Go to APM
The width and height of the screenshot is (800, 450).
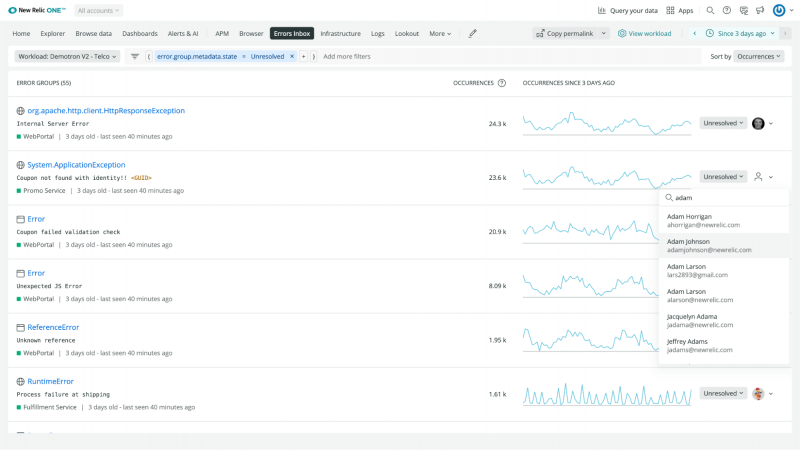click(x=221, y=34)
